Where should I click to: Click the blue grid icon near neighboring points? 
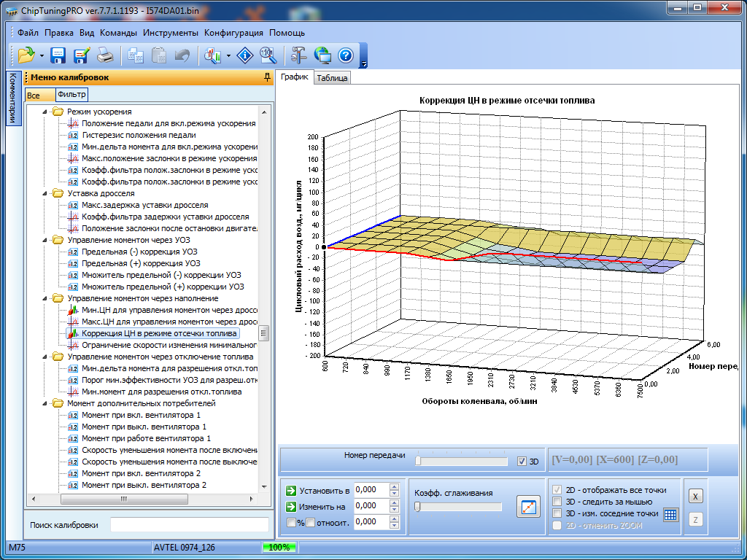[x=671, y=515]
